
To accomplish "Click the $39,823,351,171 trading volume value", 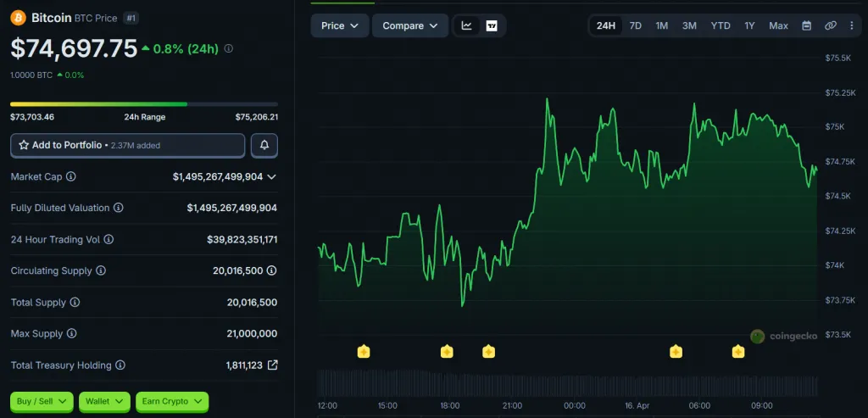I will coord(242,239).
